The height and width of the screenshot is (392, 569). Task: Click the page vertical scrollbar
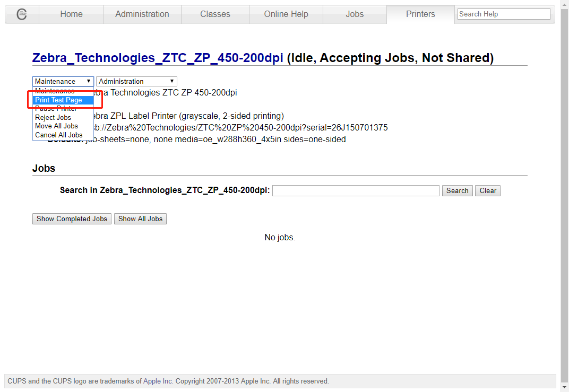point(565,196)
